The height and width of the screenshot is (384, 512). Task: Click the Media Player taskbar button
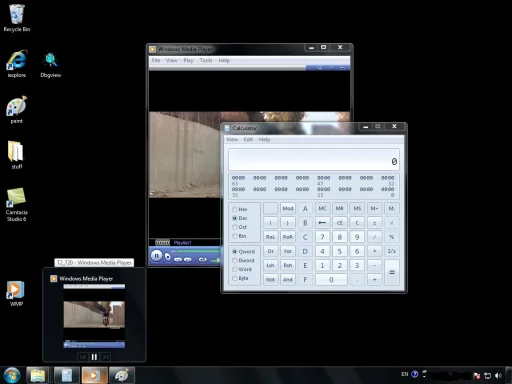(x=94, y=375)
